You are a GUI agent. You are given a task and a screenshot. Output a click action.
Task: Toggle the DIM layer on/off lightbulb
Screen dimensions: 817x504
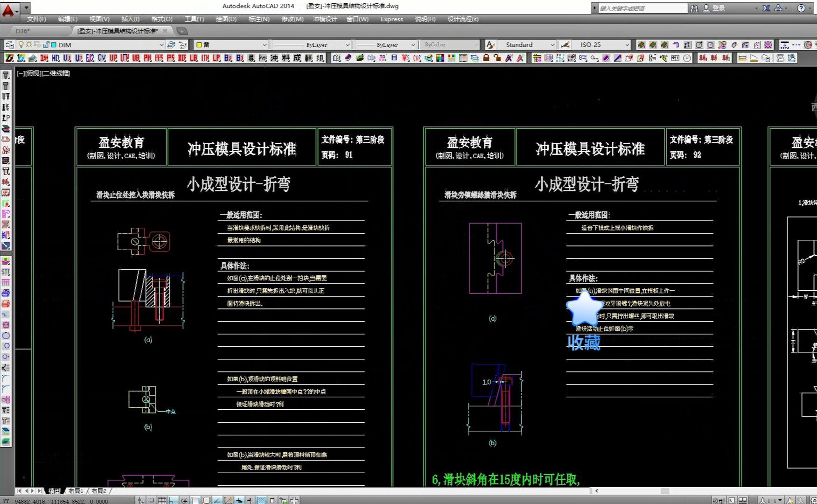pos(21,45)
